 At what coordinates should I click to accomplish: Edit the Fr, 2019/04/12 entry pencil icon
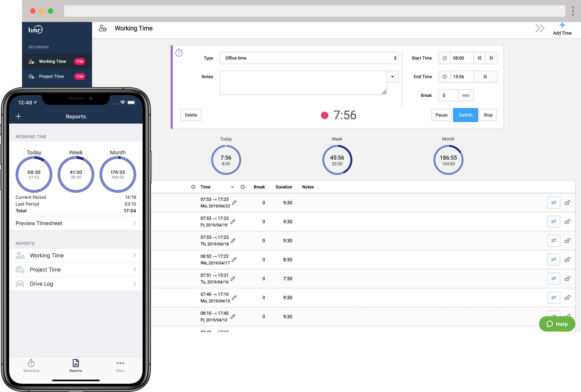click(x=233, y=317)
